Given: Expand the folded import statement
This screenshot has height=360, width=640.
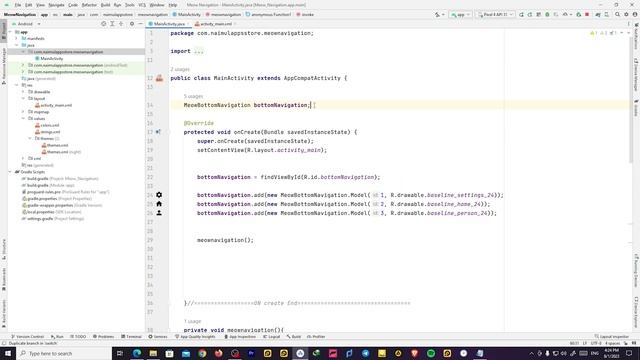Looking at the screenshot, I should click(x=199, y=51).
